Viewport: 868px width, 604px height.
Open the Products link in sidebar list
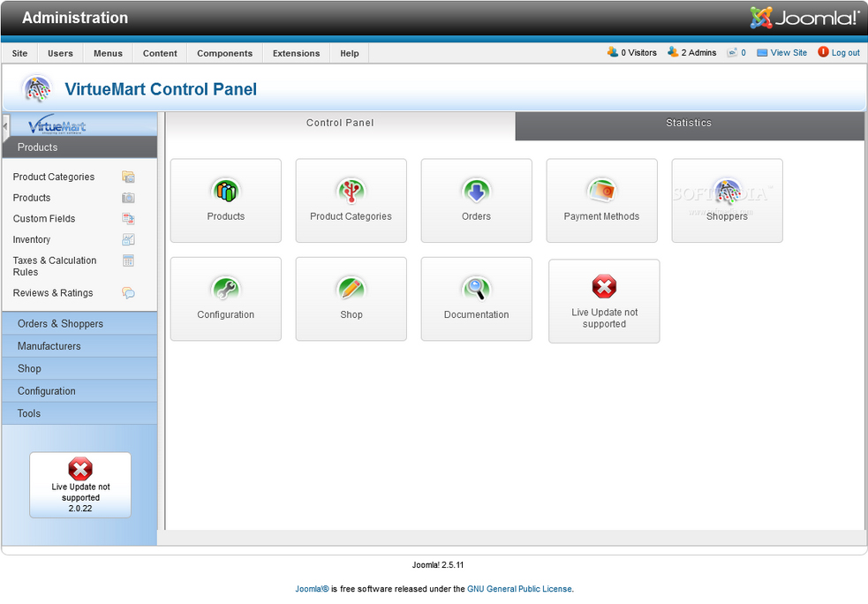[32, 198]
